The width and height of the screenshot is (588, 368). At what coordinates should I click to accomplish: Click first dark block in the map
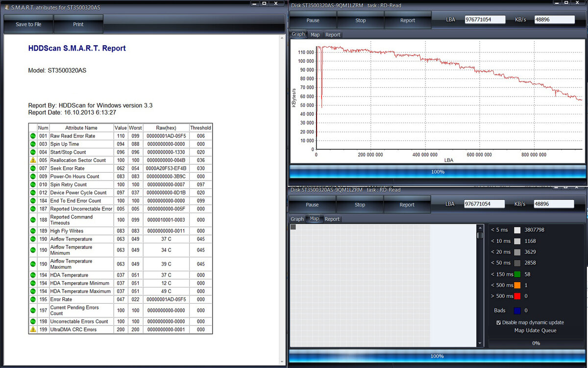[x=293, y=227]
